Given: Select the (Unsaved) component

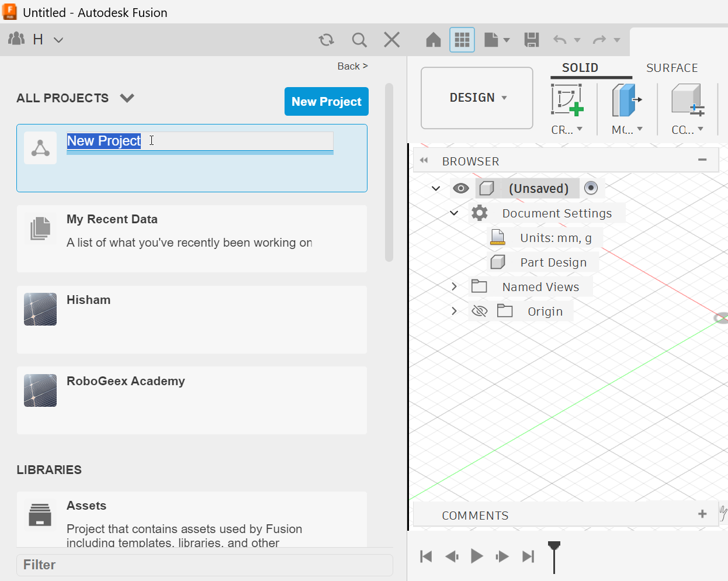Looking at the screenshot, I should [538, 188].
